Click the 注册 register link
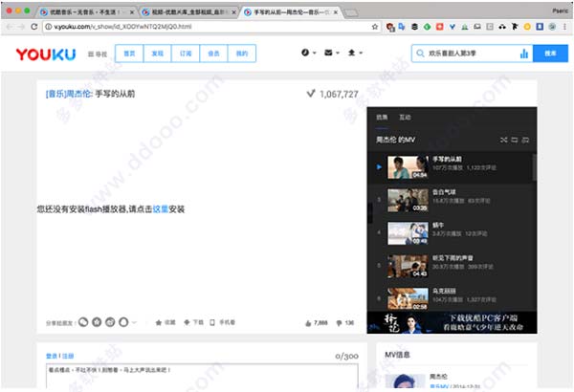 point(68,356)
